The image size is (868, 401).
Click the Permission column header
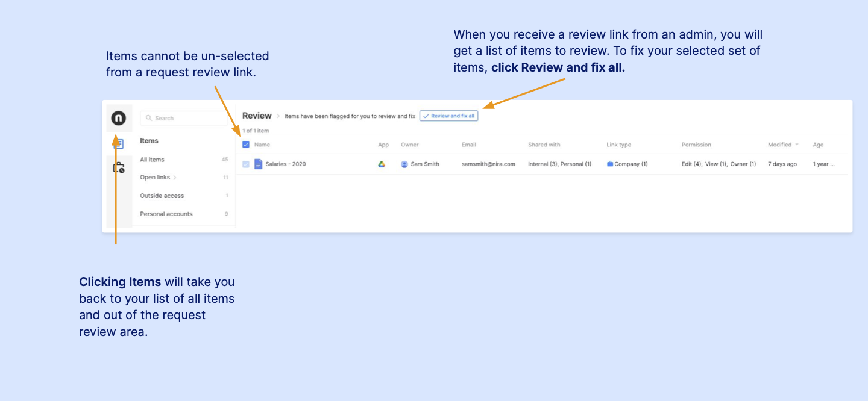tap(696, 145)
